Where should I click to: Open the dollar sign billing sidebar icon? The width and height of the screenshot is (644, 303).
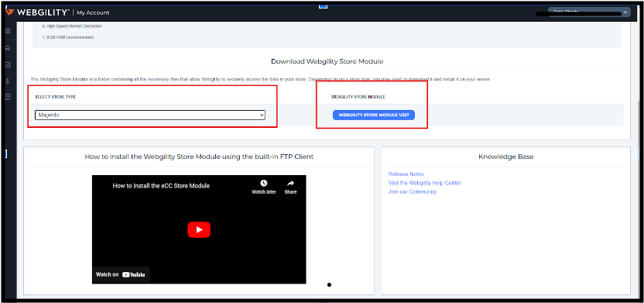coord(8,81)
